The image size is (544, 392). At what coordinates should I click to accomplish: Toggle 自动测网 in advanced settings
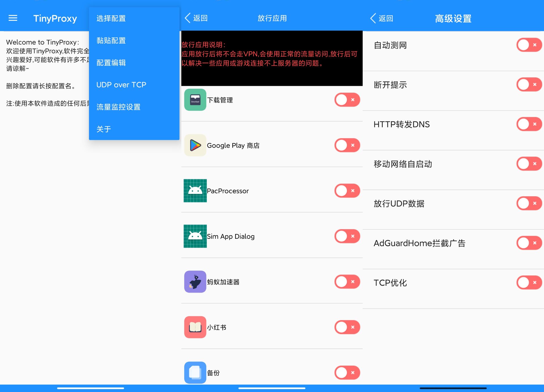click(529, 45)
